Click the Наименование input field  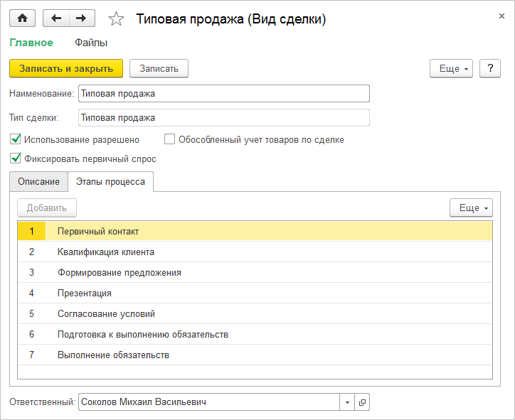click(223, 93)
